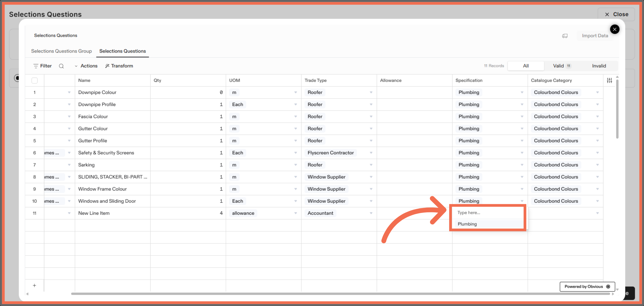Expand the Actions dropdown
The image size is (644, 306).
86,66
